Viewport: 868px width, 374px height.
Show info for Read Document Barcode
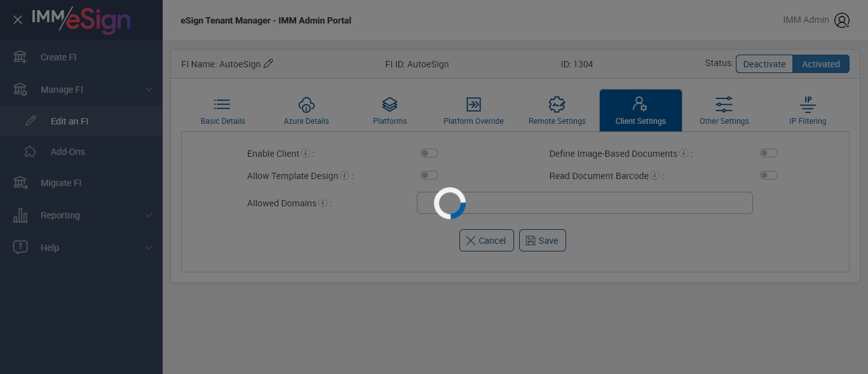pyautogui.click(x=654, y=175)
